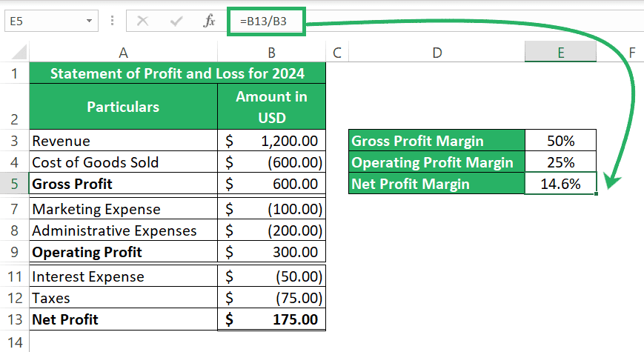Select column E header
644x352 pixels.
point(560,52)
